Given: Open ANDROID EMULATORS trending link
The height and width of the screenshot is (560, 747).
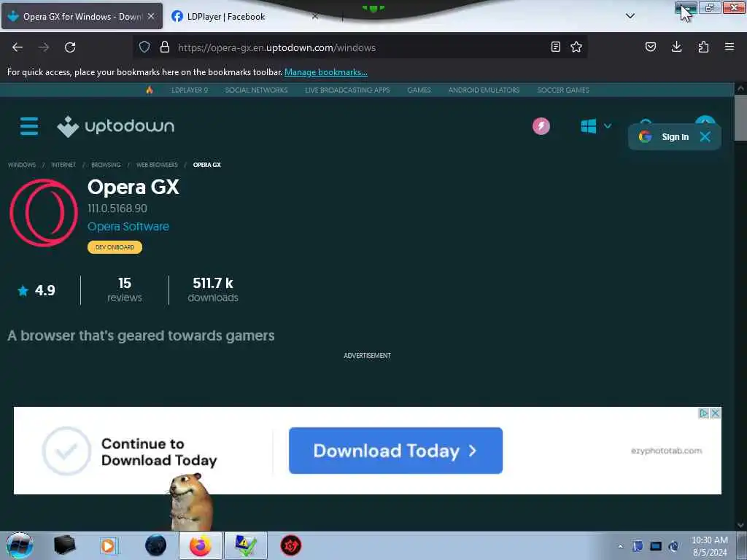Looking at the screenshot, I should coord(484,90).
